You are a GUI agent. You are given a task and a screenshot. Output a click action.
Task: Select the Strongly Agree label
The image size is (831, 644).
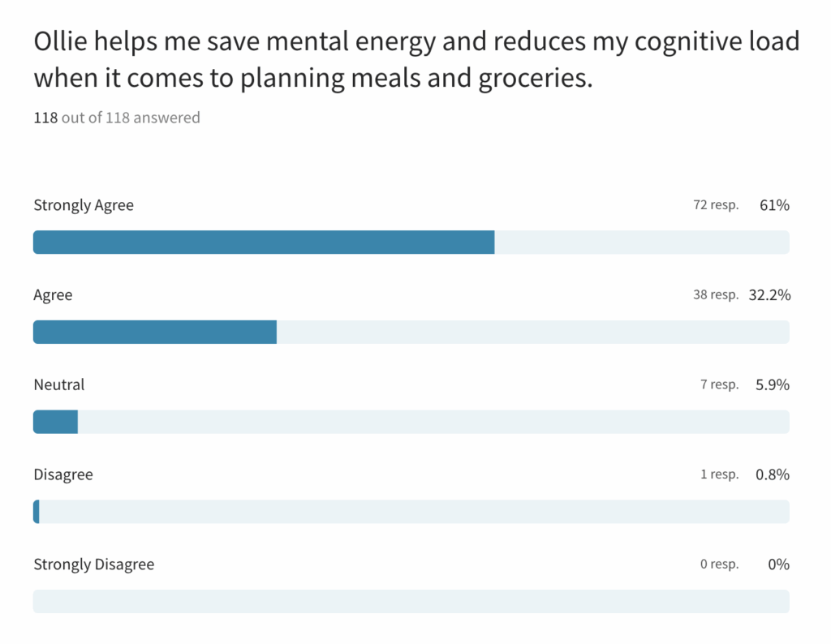pyautogui.click(x=84, y=205)
